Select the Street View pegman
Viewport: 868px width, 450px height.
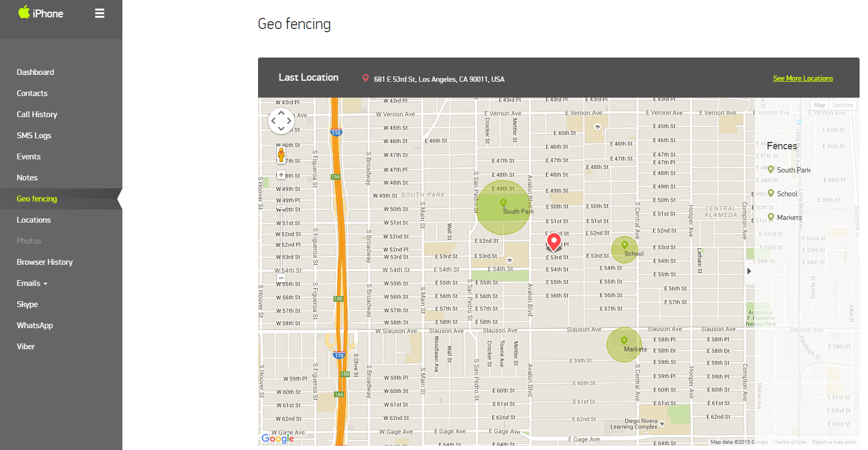click(x=281, y=155)
